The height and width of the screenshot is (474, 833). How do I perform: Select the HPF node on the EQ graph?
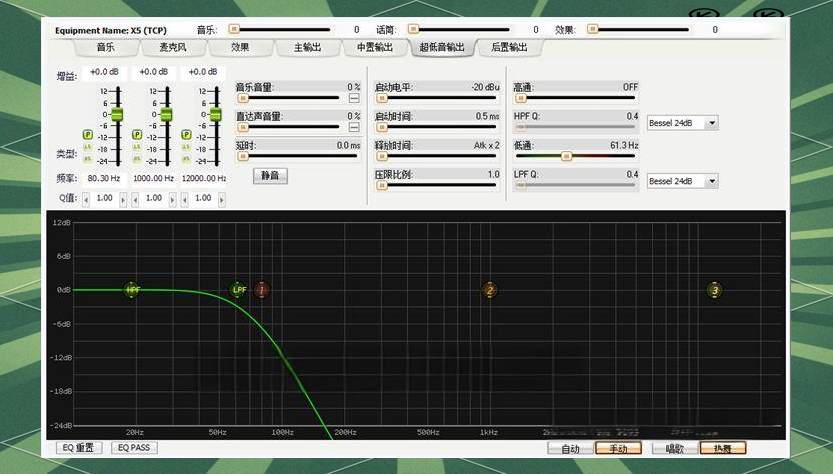point(132,290)
